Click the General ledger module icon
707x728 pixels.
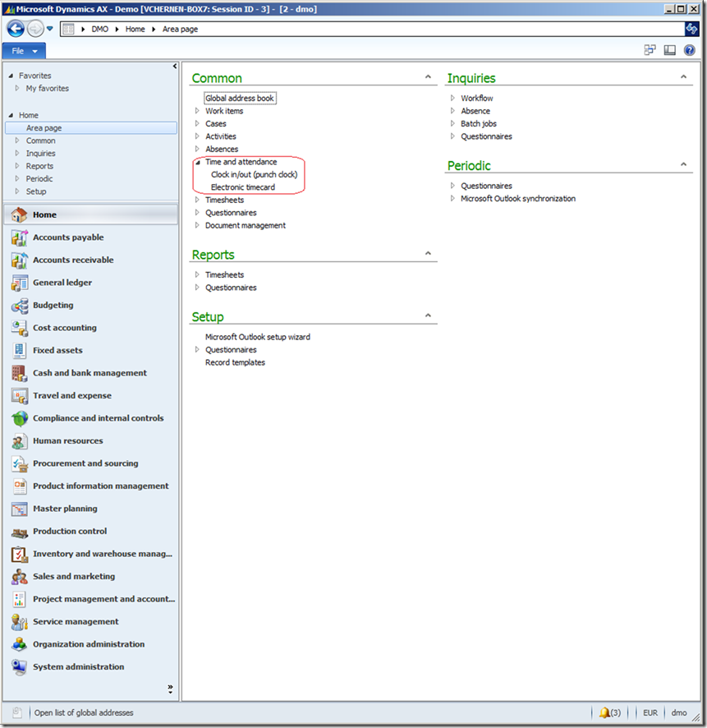(x=20, y=283)
